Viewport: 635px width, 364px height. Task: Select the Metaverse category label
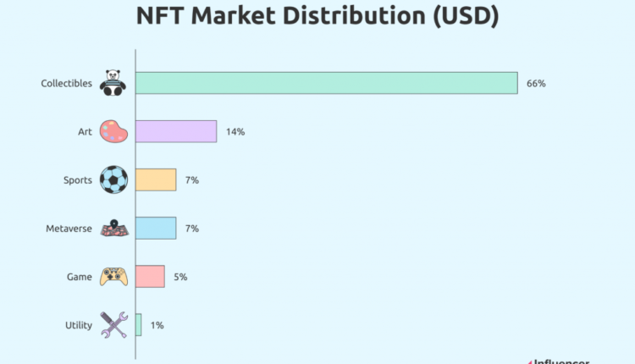(x=69, y=228)
